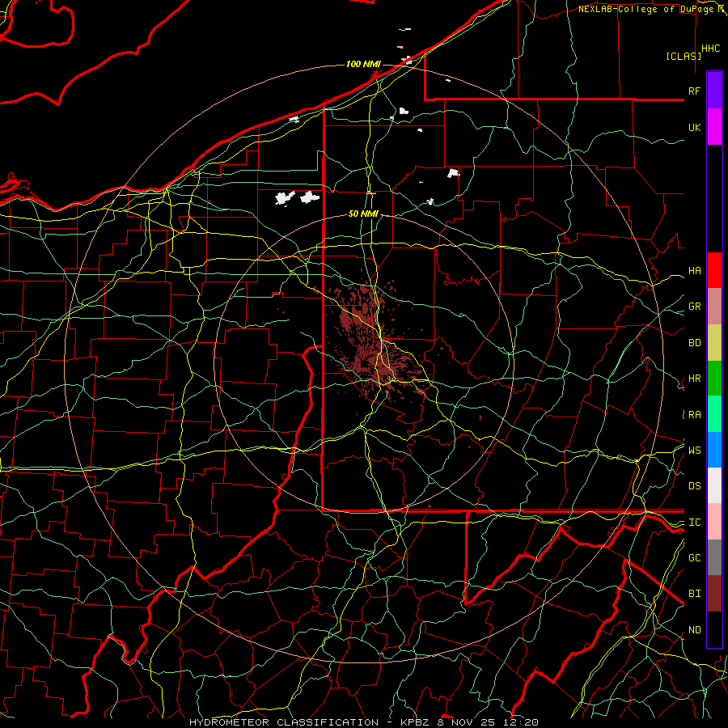The image size is (728, 728).
Task: Click the brown BI legend swatch
Action: coord(714,594)
